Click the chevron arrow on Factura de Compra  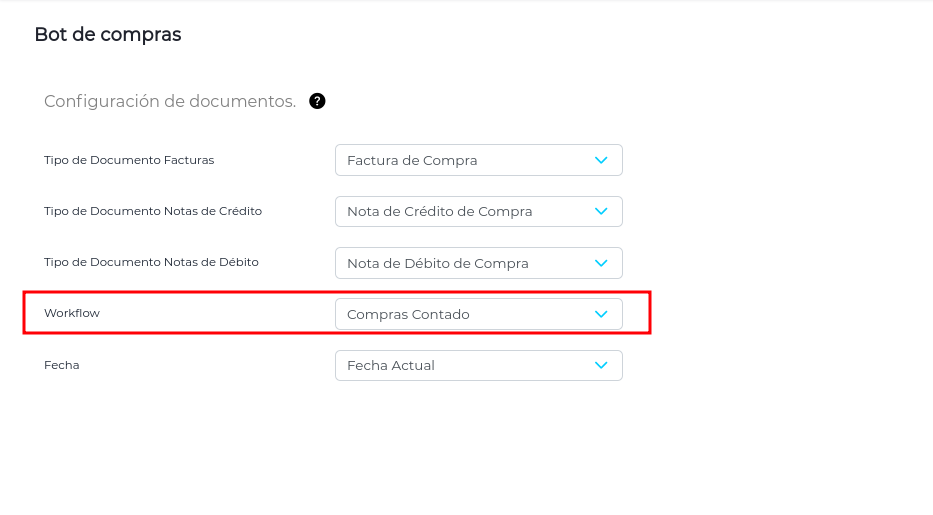click(601, 160)
